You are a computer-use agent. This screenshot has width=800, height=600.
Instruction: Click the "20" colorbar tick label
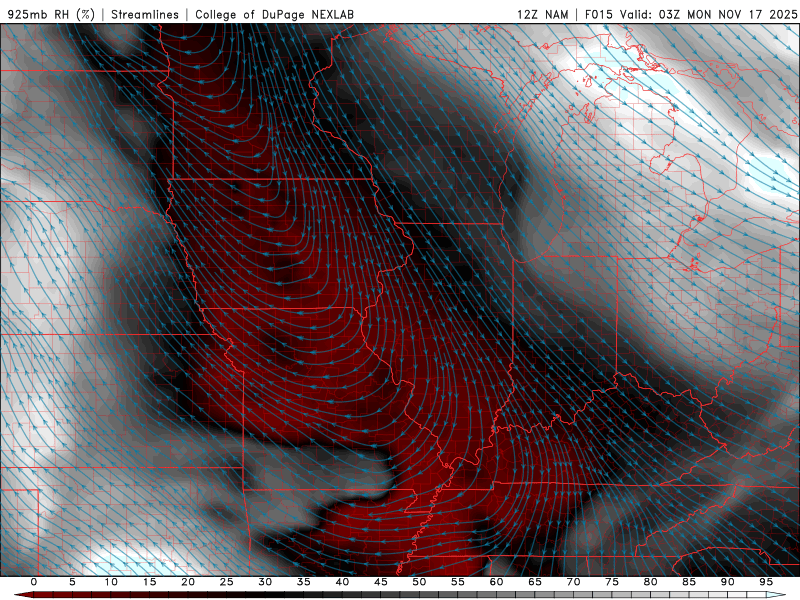tap(188, 582)
